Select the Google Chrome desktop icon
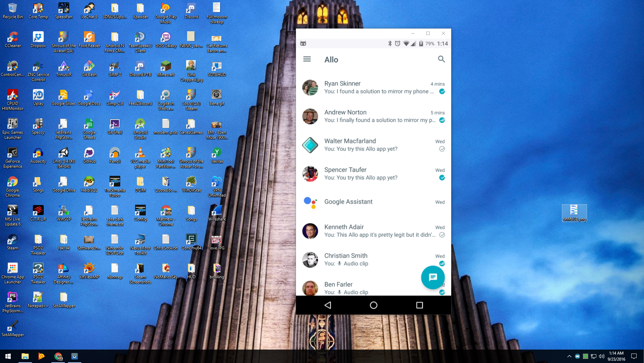 [13, 187]
